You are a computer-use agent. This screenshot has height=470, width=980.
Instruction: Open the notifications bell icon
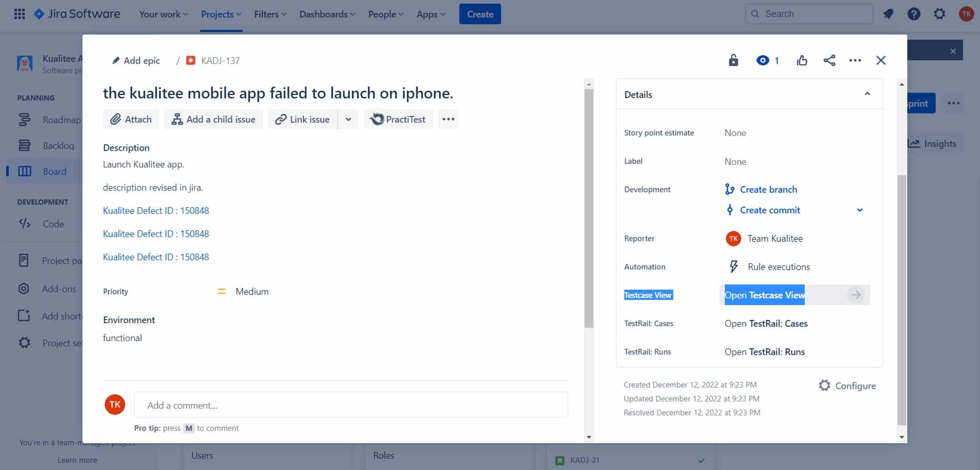(888, 14)
